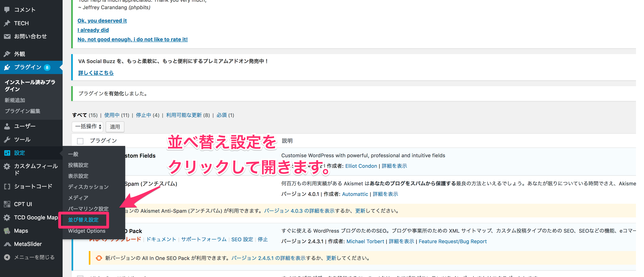Click 詳細を表示 next to Michael Torbert
Viewport: 644px width, 277px height.
point(401,242)
